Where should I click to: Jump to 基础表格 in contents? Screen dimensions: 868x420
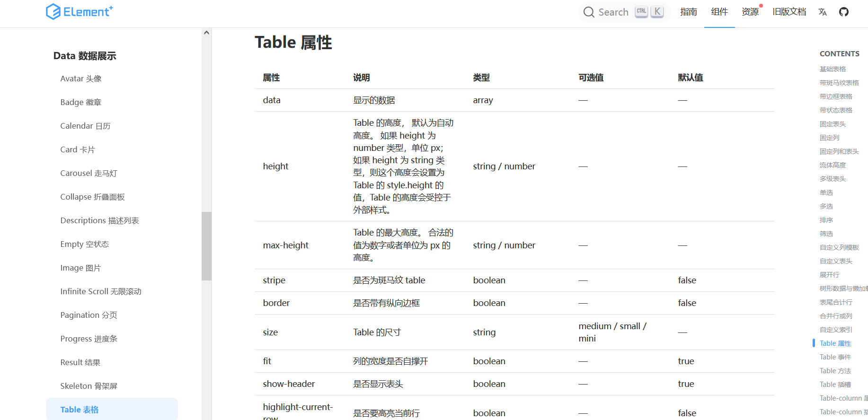(x=833, y=69)
